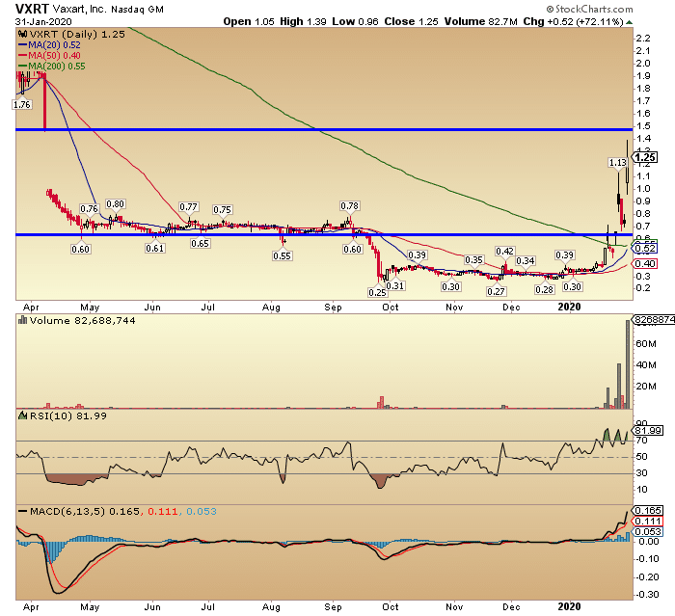Click the 0.31 price label near October

coord(394,286)
